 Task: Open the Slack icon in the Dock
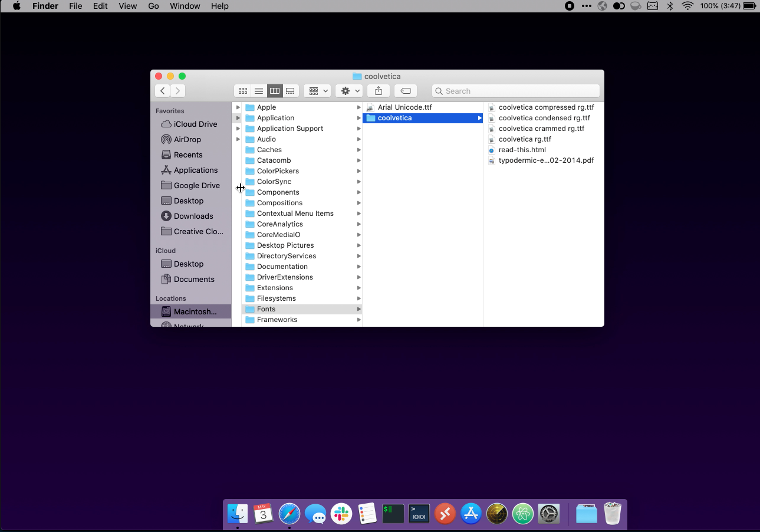click(341, 514)
